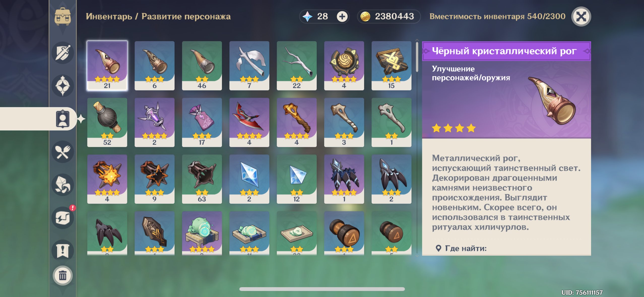Add Primogems with the plus button

coord(342,17)
